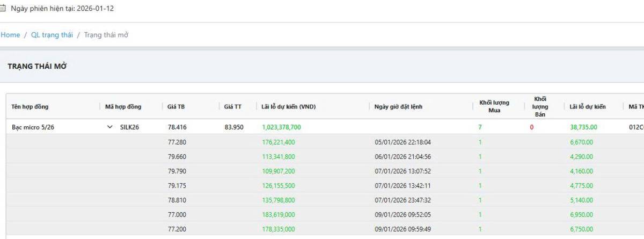Collapse the SILK26 row chevron
The height and width of the screenshot is (239, 644).
pos(110,127)
